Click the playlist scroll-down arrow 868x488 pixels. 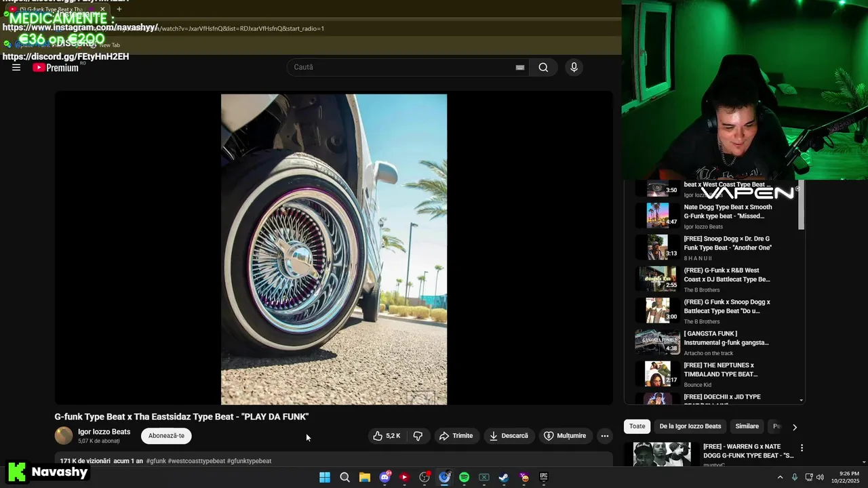(802, 401)
